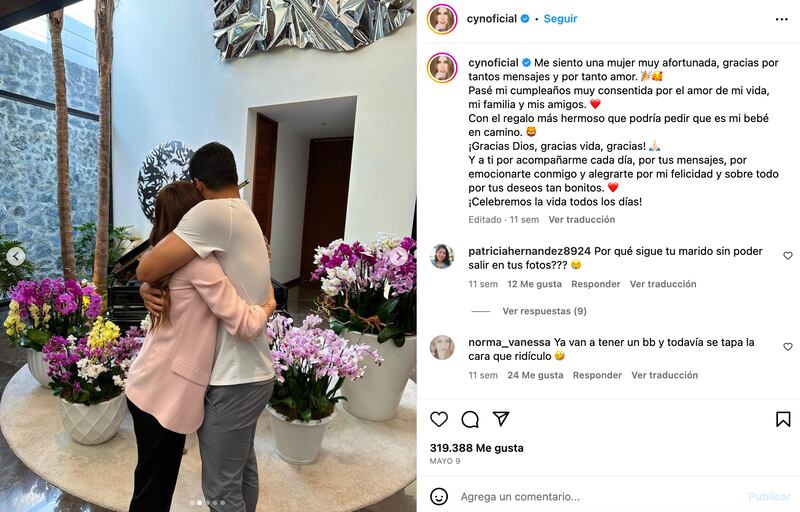Follow cynoficial with the Seguir button
Viewport: 800px width, 512px height.
pos(560,19)
